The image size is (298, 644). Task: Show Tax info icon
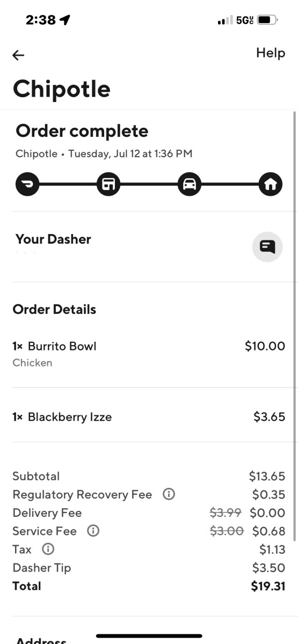pyautogui.click(x=48, y=549)
